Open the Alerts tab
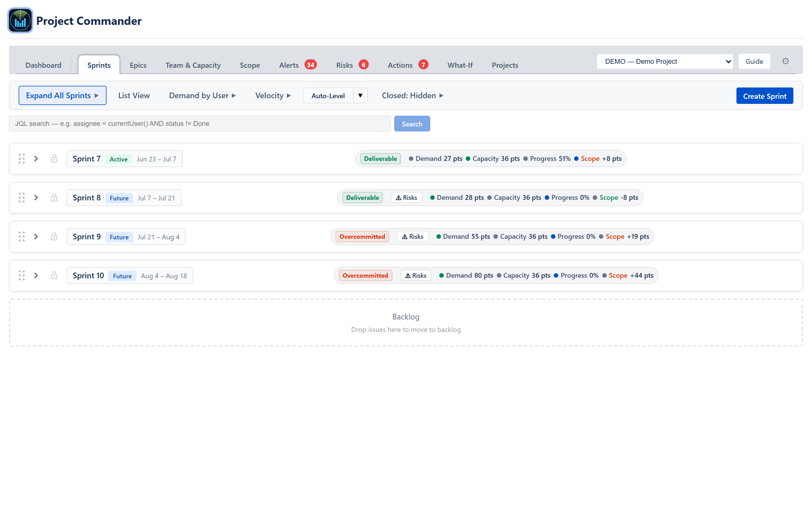Image resolution: width=812 pixels, height=508 pixels. click(288, 65)
